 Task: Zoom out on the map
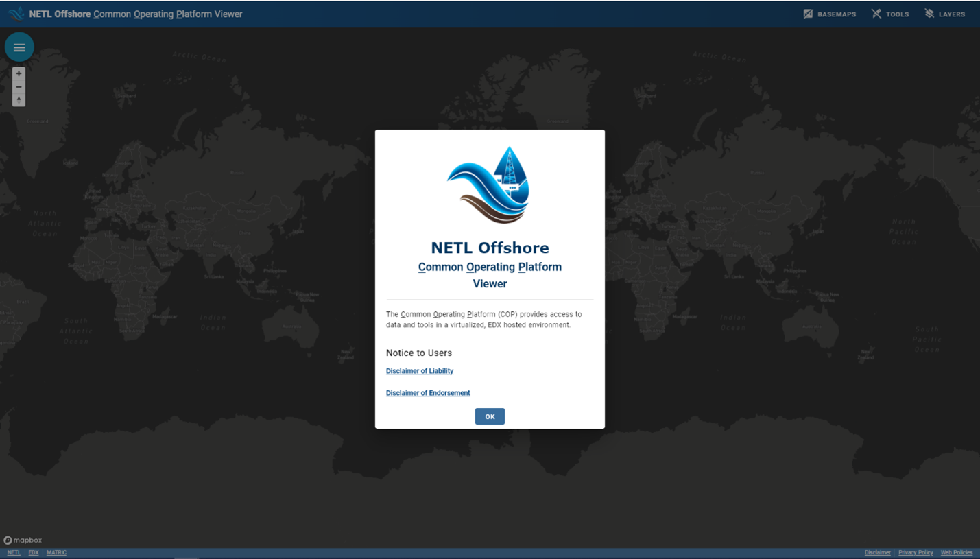point(19,86)
